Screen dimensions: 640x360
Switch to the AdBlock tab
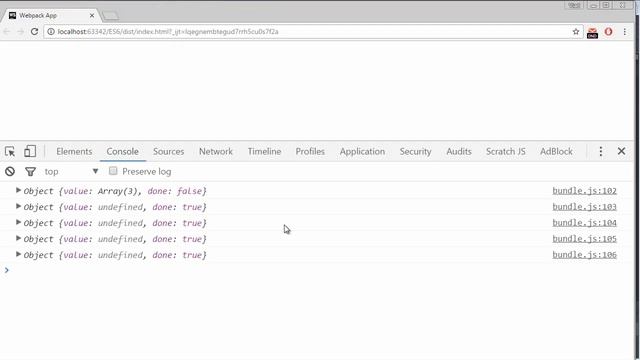(x=556, y=151)
